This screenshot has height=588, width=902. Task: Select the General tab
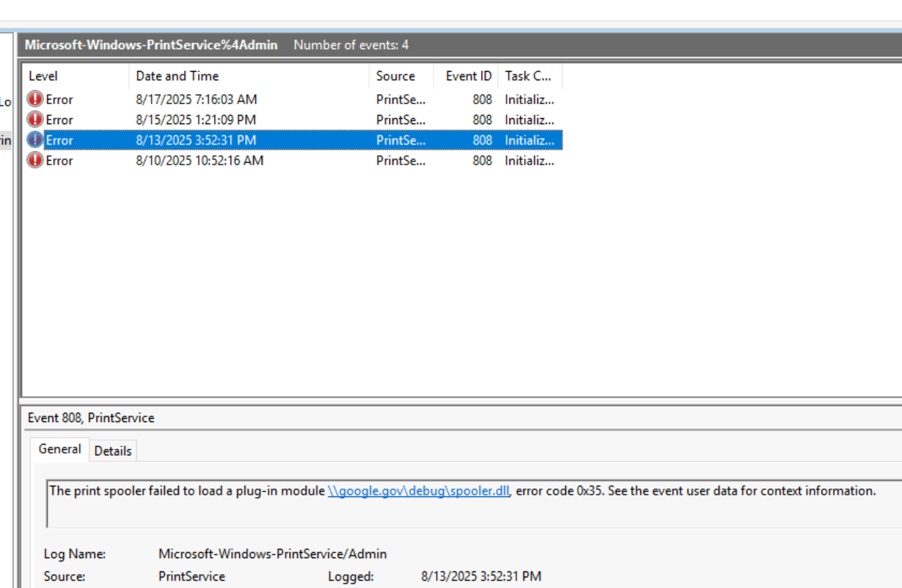(x=60, y=449)
